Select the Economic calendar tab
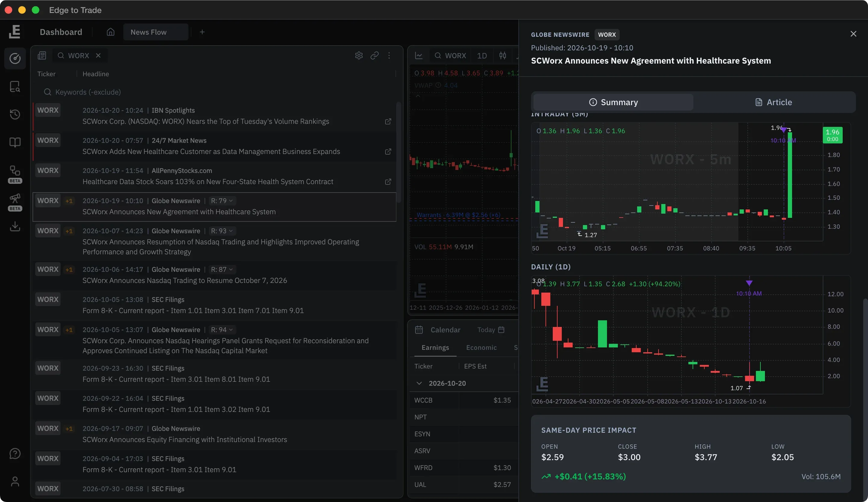The width and height of the screenshot is (868, 502). point(481,348)
